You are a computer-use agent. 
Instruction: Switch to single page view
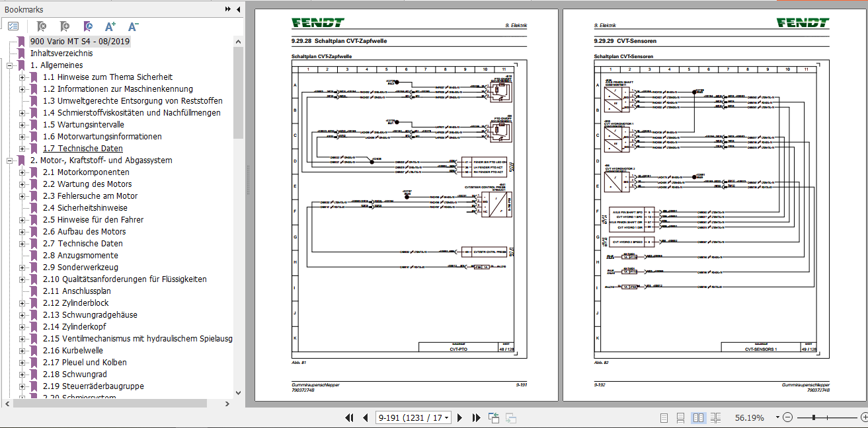coord(664,417)
